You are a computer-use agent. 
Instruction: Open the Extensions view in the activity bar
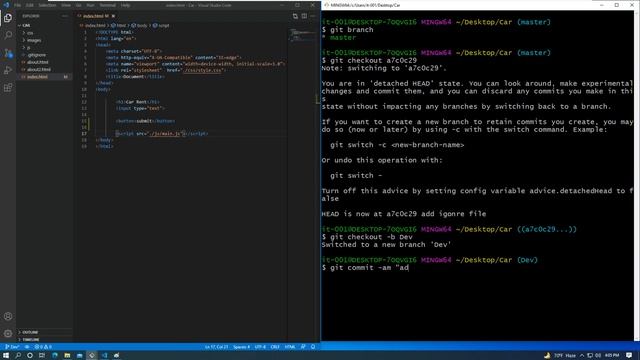coord(8,88)
